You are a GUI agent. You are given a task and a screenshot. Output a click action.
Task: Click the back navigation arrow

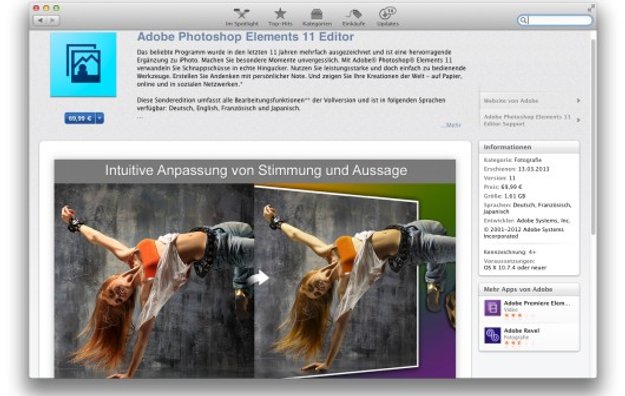(40, 20)
